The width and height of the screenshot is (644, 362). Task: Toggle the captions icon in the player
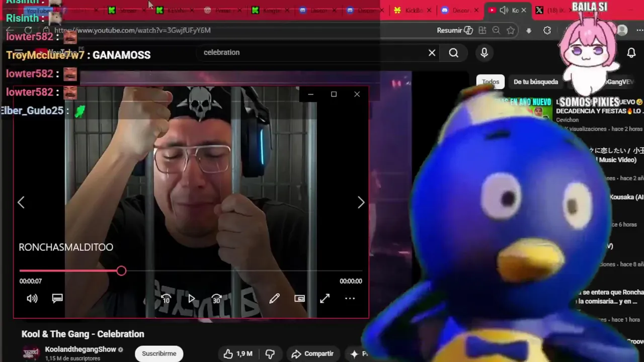tap(57, 299)
